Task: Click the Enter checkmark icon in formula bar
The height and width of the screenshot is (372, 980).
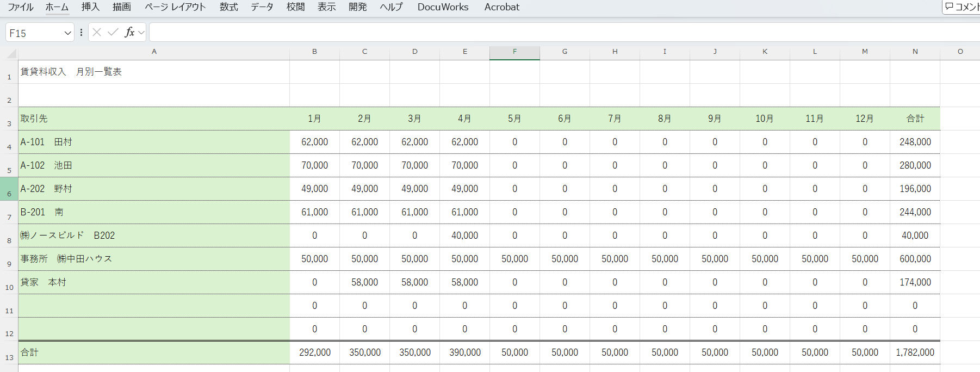Action: click(x=113, y=33)
